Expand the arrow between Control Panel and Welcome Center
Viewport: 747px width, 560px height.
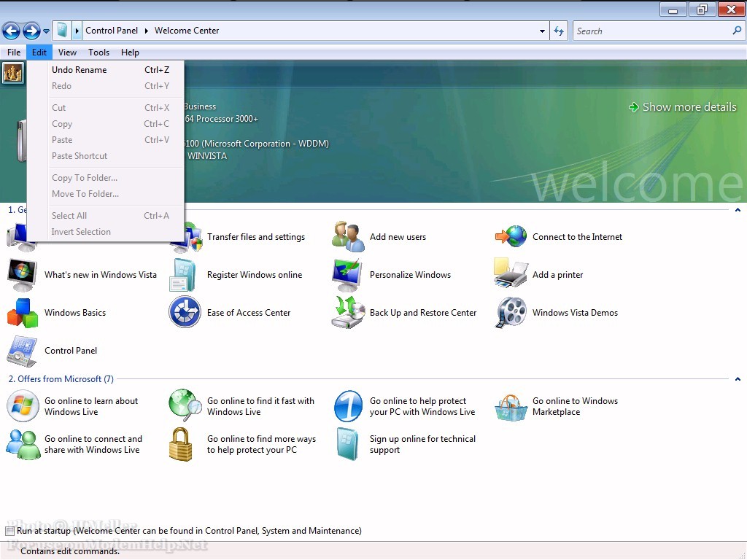click(146, 31)
